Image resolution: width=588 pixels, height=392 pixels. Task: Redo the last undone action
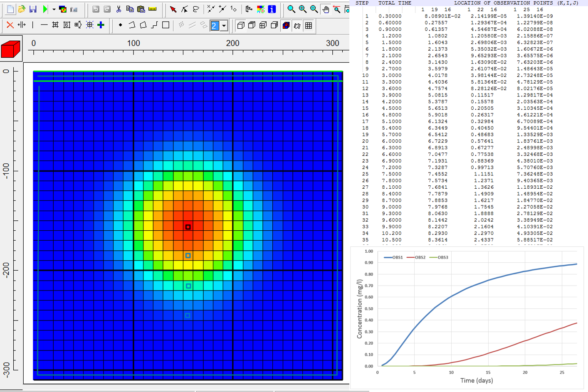pos(107,9)
